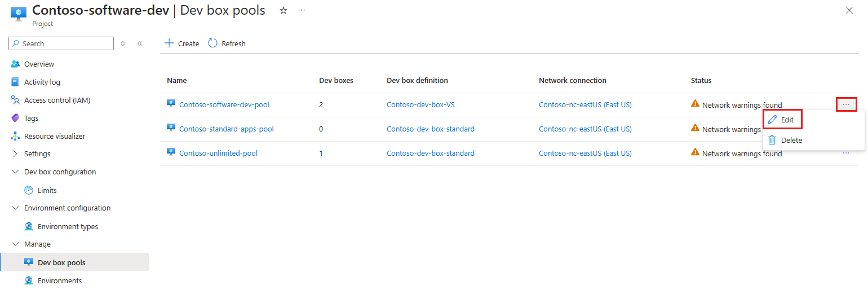
Task: Click warning icon for Contoso-unlimited-pool
Action: pyautogui.click(x=695, y=152)
